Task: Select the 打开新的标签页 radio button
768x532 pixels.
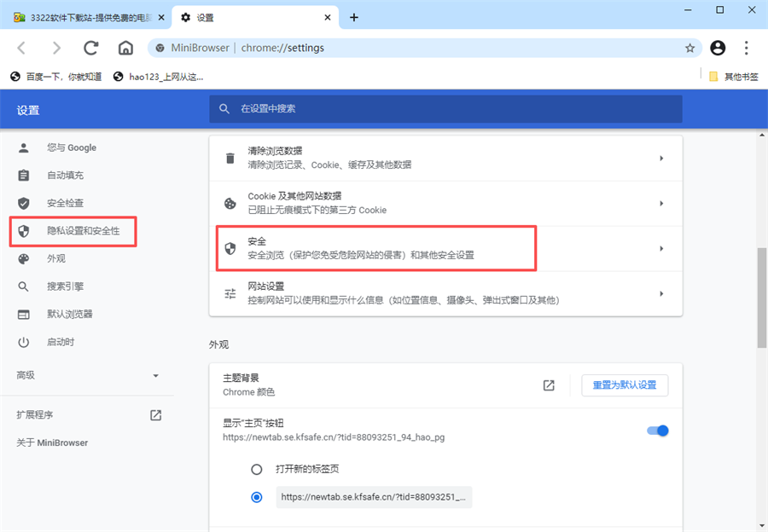Action: (x=257, y=469)
